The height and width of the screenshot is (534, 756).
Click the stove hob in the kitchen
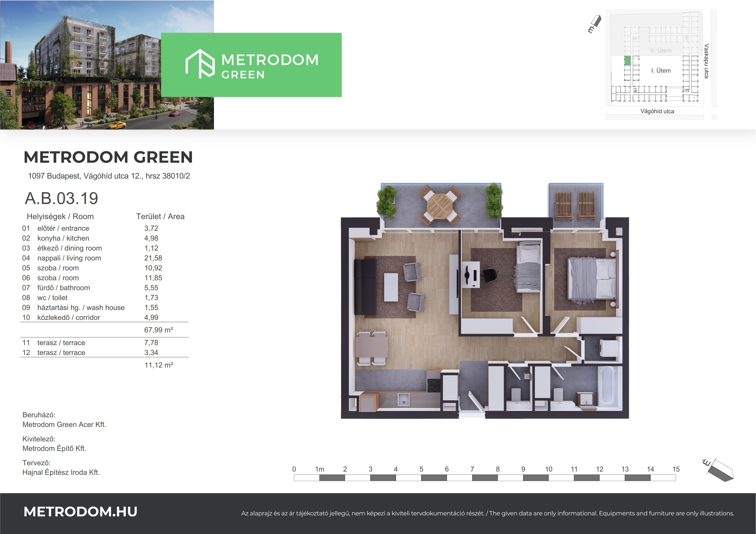[x=434, y=386]
